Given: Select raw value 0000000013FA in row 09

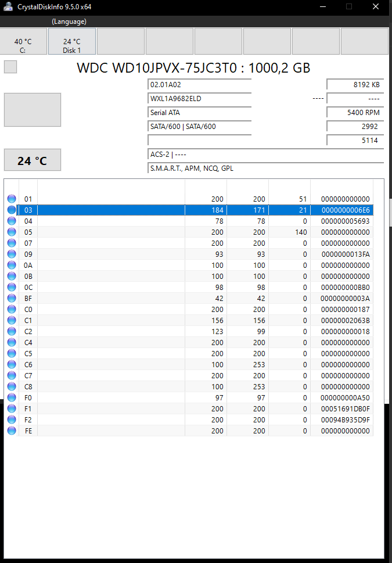Looking at the screenshot, I should pyautogui.click(x=346, y=254).
